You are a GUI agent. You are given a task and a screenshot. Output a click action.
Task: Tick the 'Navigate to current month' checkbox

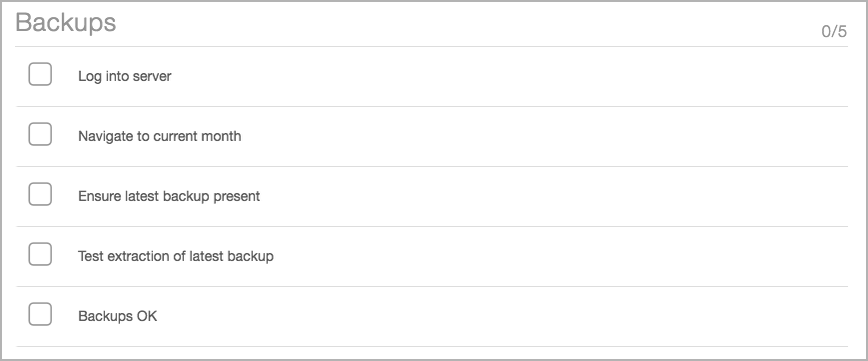pos(40,134)
